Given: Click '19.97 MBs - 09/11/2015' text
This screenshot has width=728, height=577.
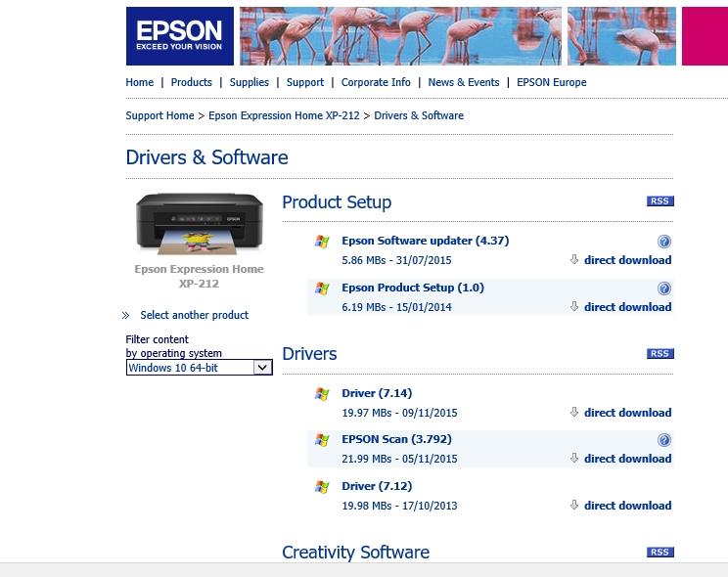Looking at the screenshot, I should pos(399,413).
